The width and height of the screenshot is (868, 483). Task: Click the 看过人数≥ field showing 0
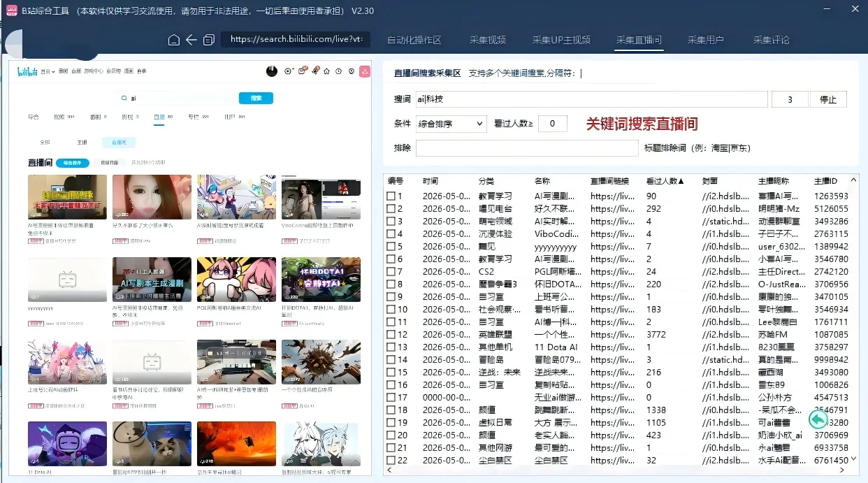(552, 124)
